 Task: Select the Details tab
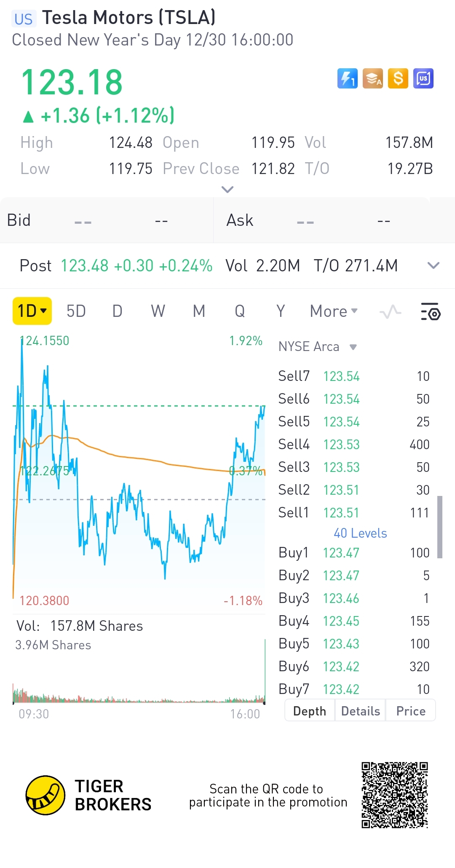pos(360,711)
